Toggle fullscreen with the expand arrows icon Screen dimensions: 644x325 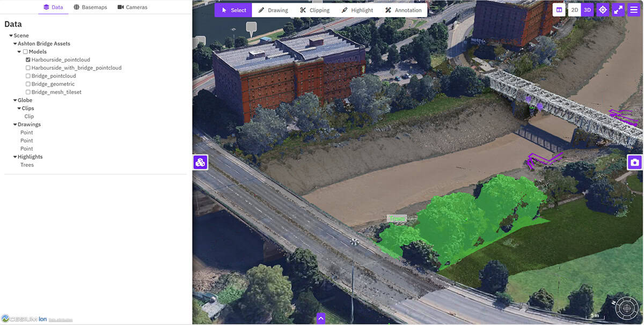[x=618, y=10]
